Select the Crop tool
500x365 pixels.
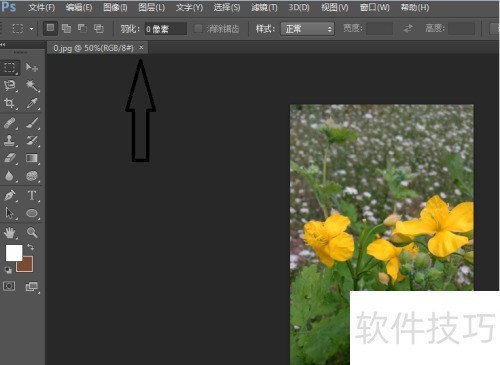click(x=10, y=103)
